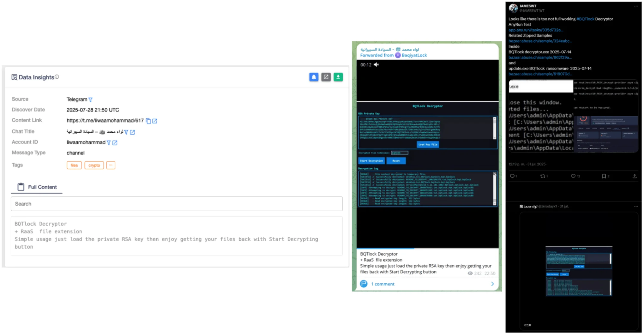Open the 1 comment link in Telegram post
The image size is (644, 335).
383,284
